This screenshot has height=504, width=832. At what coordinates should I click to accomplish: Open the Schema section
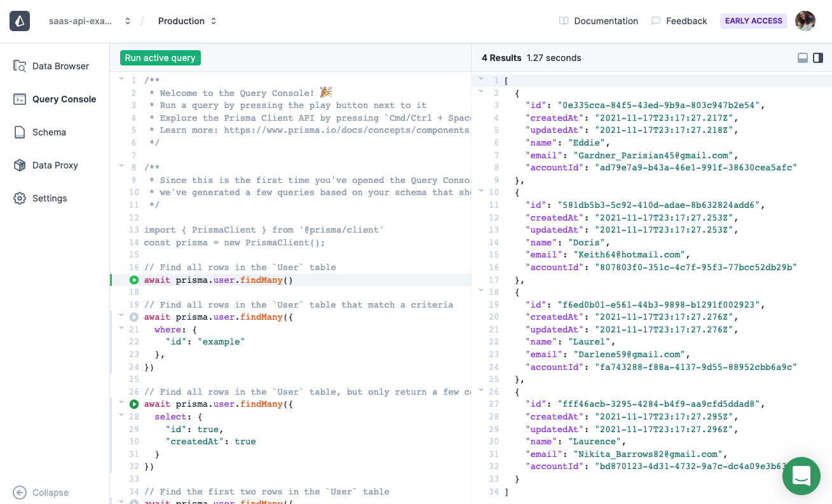coord(40,132)
